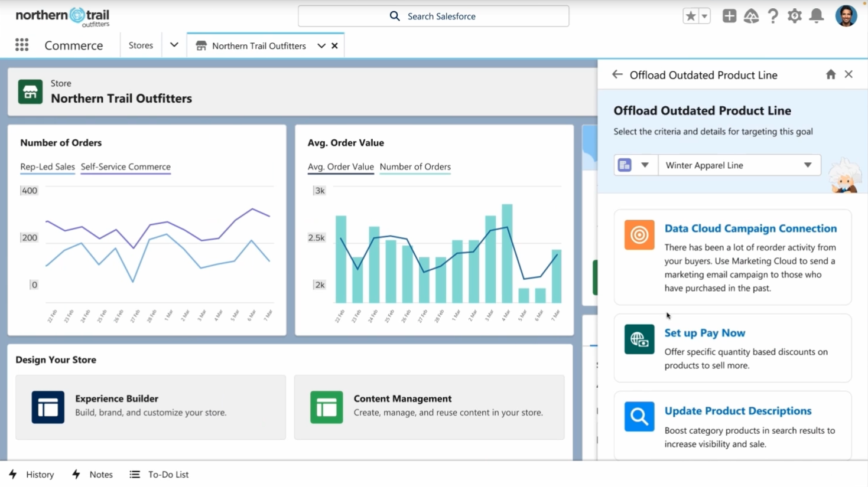
Task: Open the To-Do List utility item
Action: 160,475
